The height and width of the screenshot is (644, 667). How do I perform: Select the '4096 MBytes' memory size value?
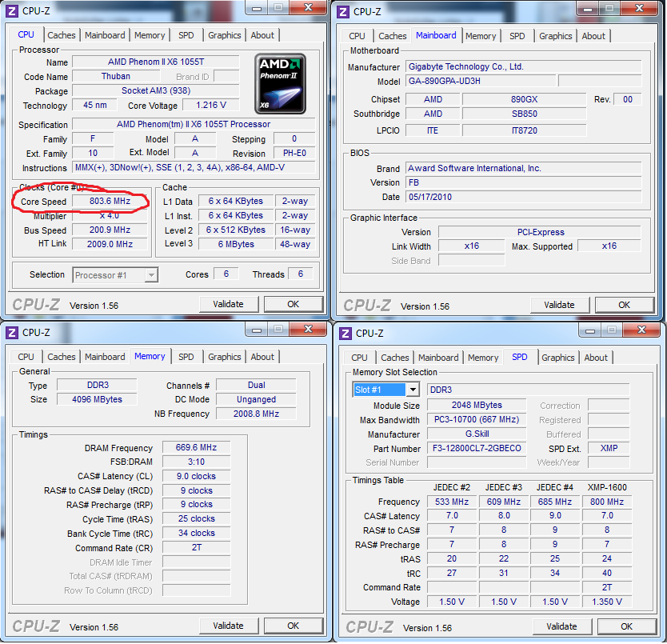[97, 399]
